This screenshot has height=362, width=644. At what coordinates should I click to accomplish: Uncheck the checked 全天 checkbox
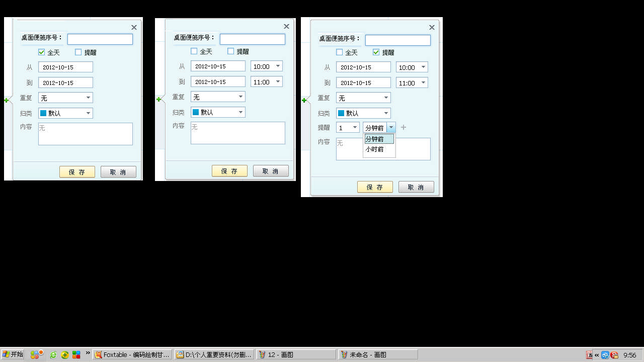tap(42, 52)
